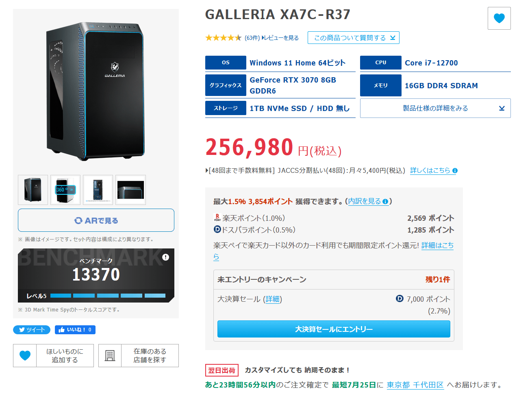Click 大決算セールにエントリー button
The height and width of the screenshot is (405, 532).
click(334, 329)
